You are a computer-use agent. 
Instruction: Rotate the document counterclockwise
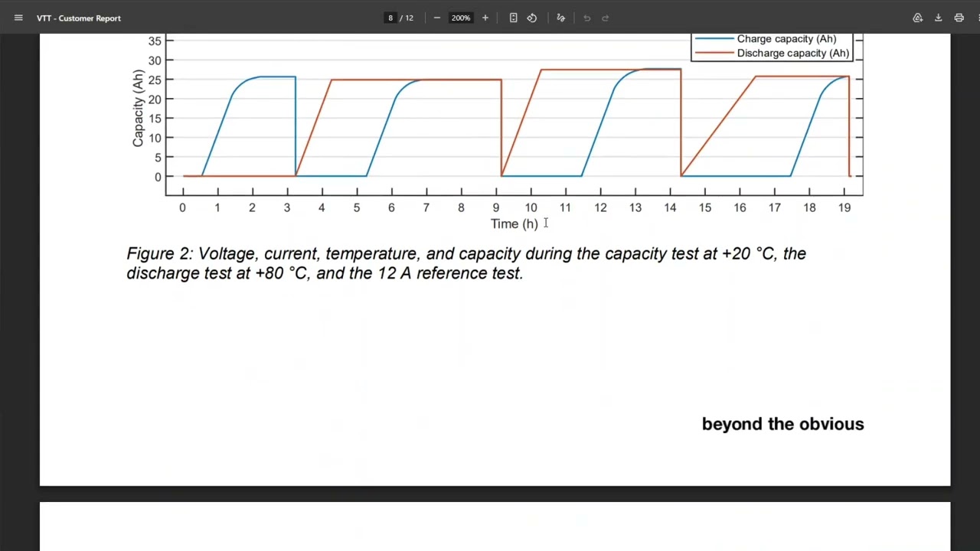532,18
